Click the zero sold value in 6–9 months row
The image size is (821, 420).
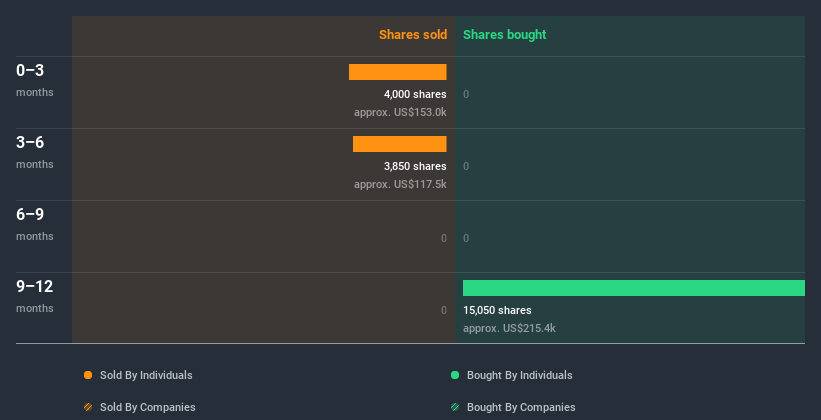pyautogui.click(x=444, y=238)
